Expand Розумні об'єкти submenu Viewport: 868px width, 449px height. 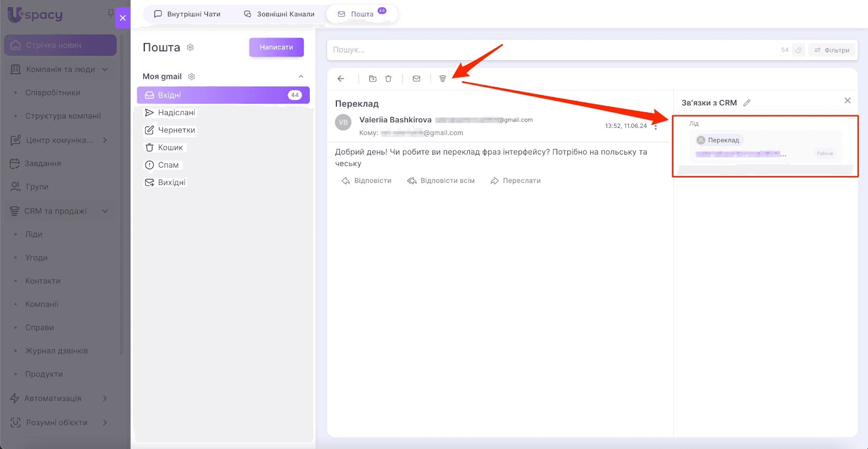pos(105,422)
